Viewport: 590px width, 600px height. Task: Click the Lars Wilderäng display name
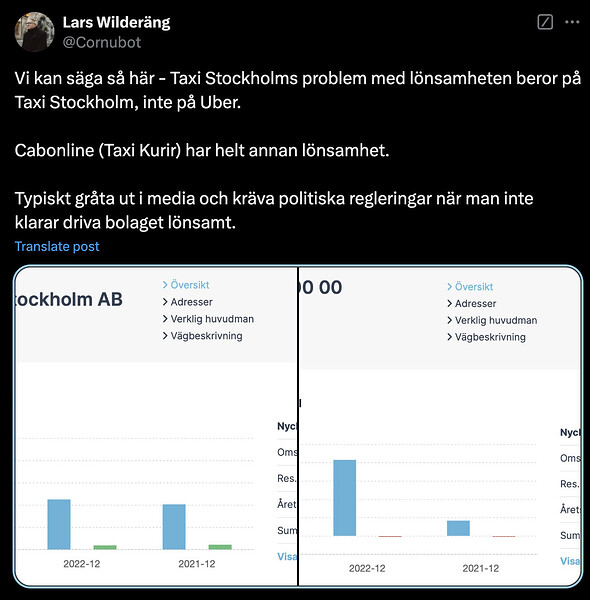point(116,23)
